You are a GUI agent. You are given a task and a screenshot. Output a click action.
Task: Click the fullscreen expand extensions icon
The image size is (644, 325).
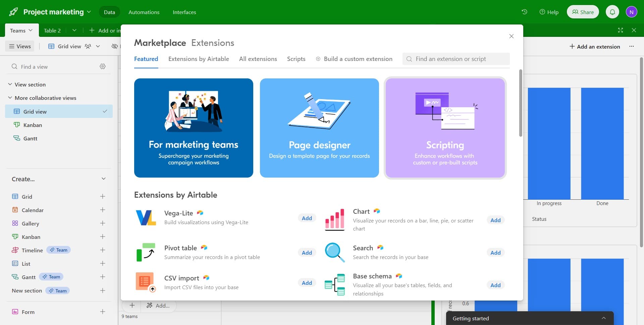(620, 30)
